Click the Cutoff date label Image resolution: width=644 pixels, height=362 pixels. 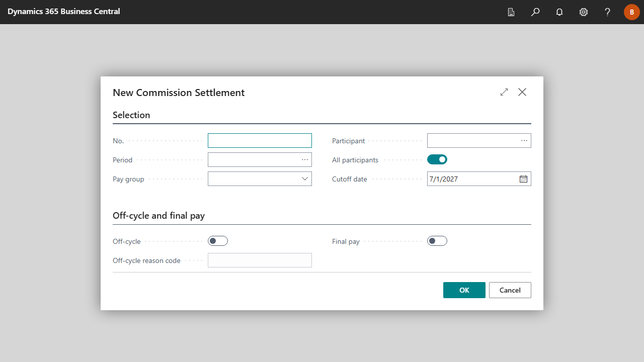pos(350,179)
